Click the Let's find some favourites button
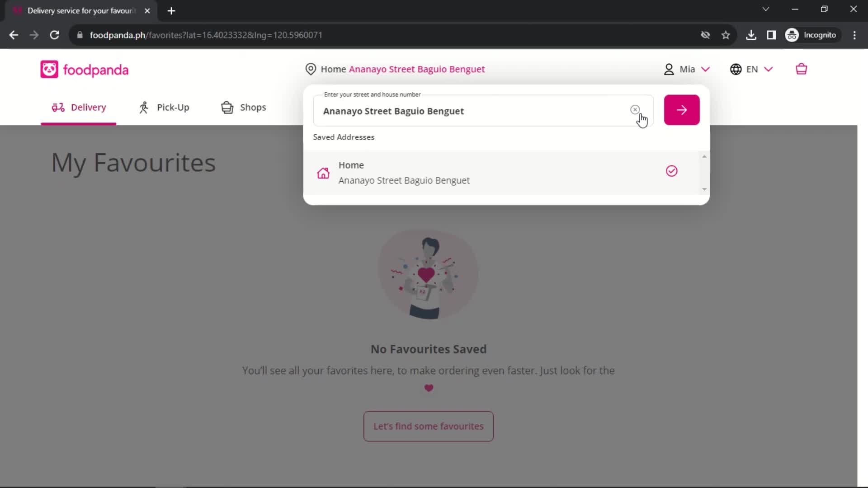The image size is (868, 488). coord(429,426)
